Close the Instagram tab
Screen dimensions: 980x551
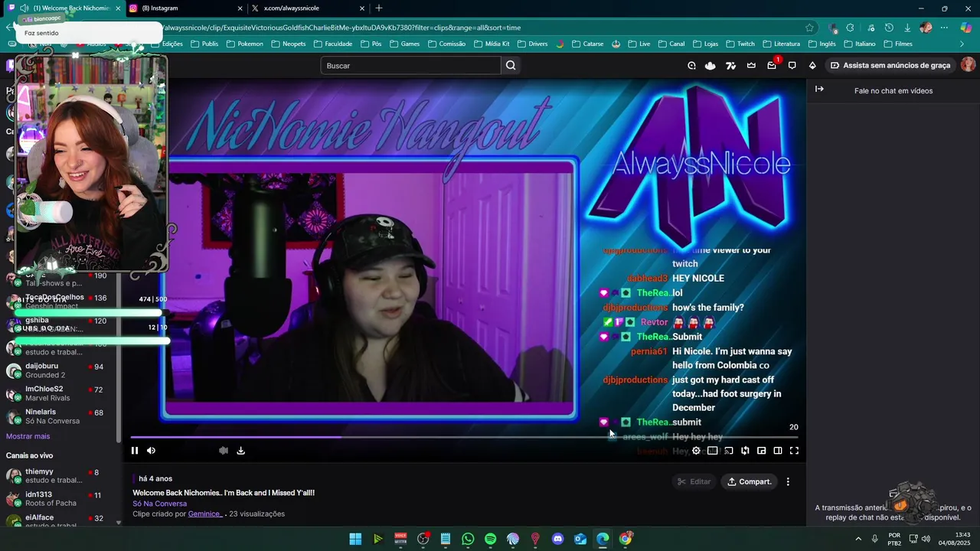[240, 8]
